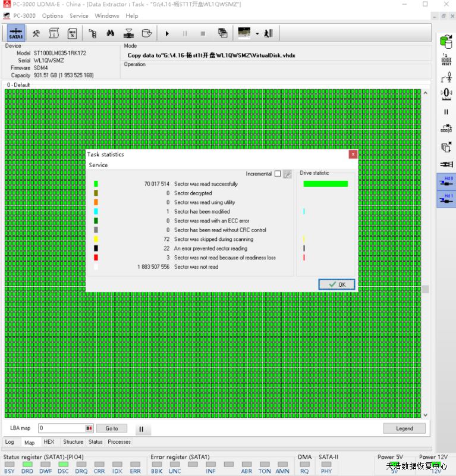
Task: Toggle the Hd 1 head button
Action: pyautogui.click(x=446, y=199)
